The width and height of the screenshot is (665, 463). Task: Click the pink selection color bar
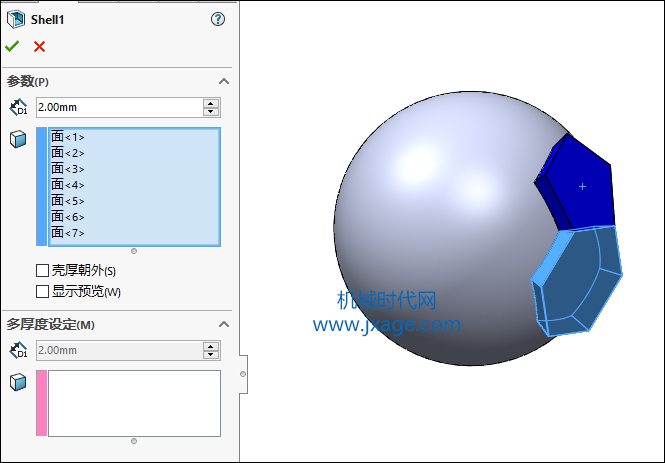[x=42, y=403]
